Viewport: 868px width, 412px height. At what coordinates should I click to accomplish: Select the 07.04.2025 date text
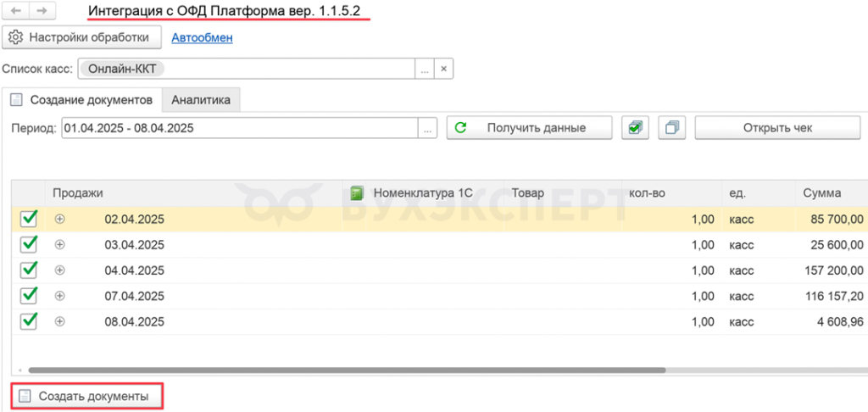(x=135, y=296)
